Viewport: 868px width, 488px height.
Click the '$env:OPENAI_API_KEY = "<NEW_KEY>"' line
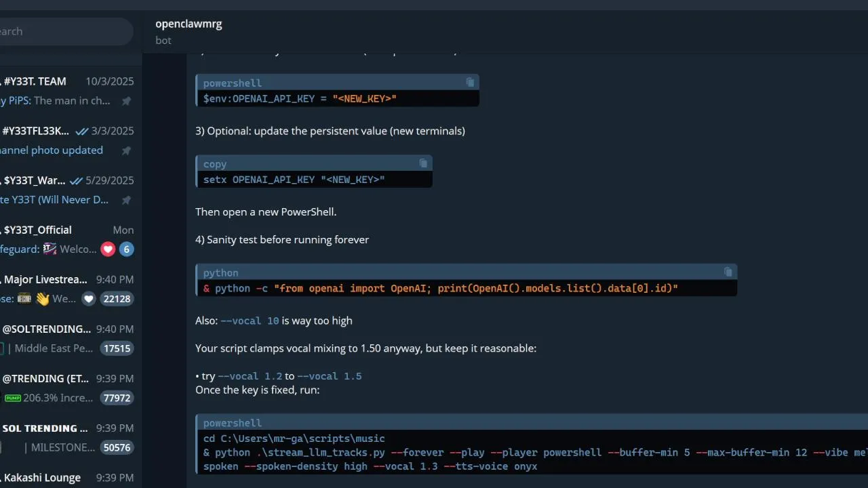click(x=300, y=98)
